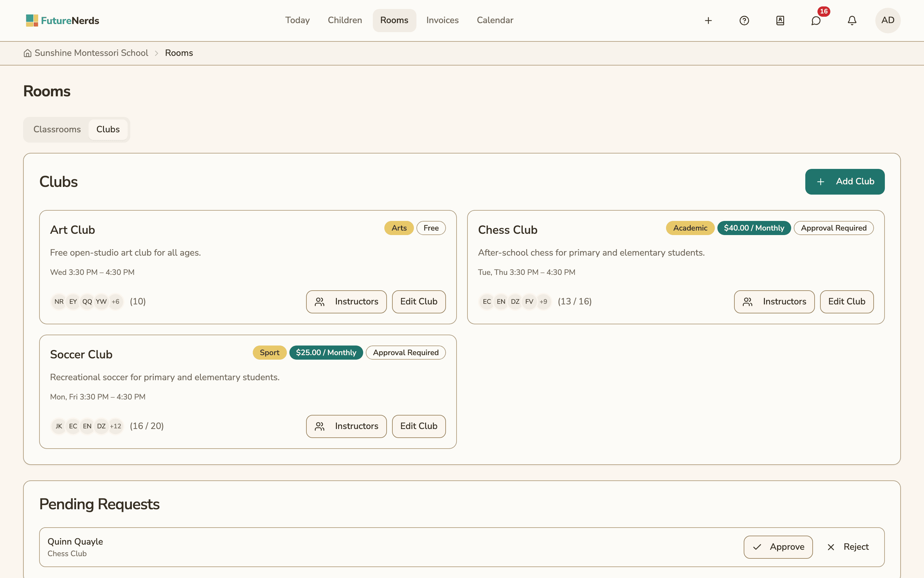Edit the Art Club
This screenshot has height=578, width=924.
pyautogui.click(x=419, y=302)
